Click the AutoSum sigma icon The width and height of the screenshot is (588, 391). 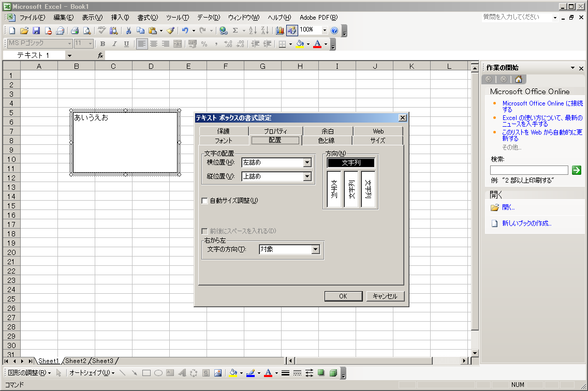[235, 31]
